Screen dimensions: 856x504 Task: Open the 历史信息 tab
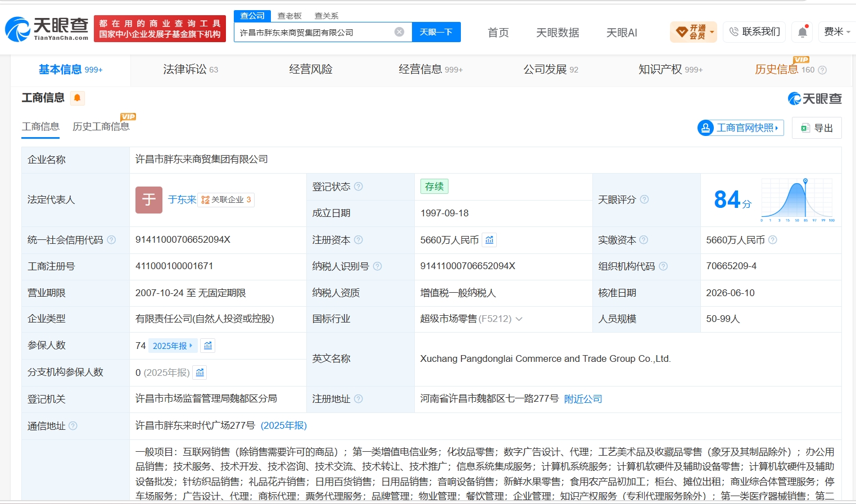785,70
